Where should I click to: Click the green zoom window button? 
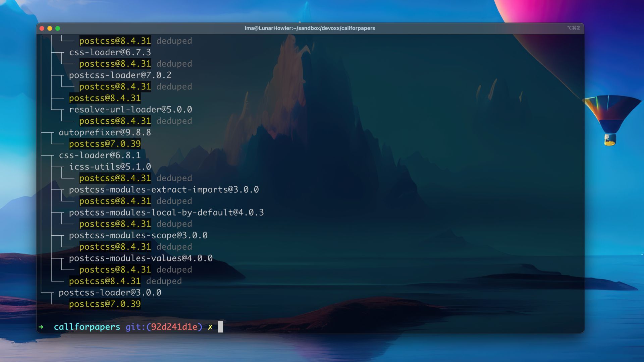(x=58, y=28)
